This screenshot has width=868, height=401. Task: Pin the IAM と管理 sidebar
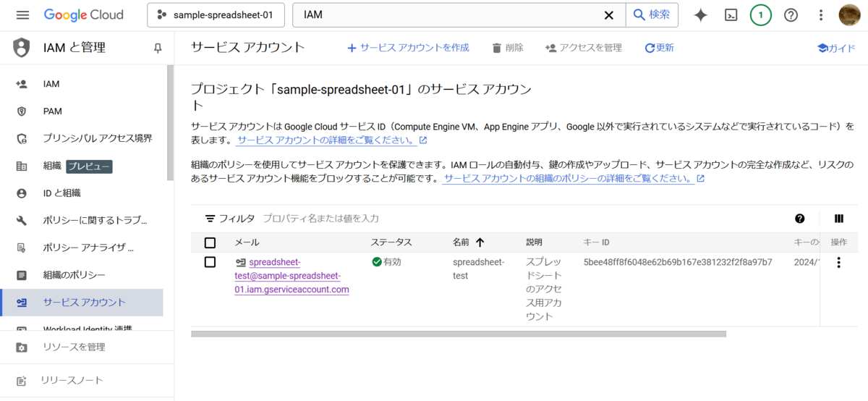(x=158, y=48)
